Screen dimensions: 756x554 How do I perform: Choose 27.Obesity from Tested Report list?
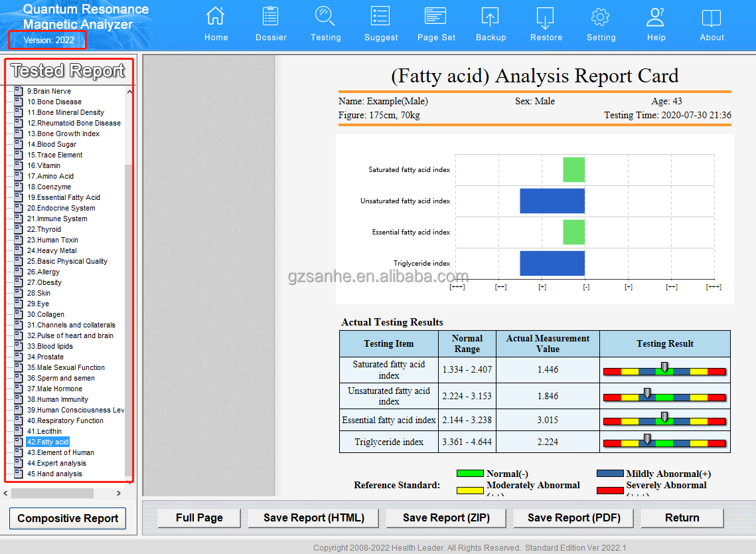click(x=44, y=282)
